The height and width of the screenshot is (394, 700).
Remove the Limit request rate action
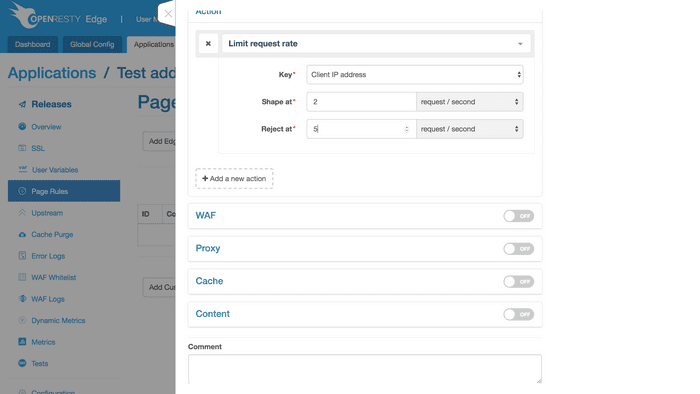tap(208, 44)
